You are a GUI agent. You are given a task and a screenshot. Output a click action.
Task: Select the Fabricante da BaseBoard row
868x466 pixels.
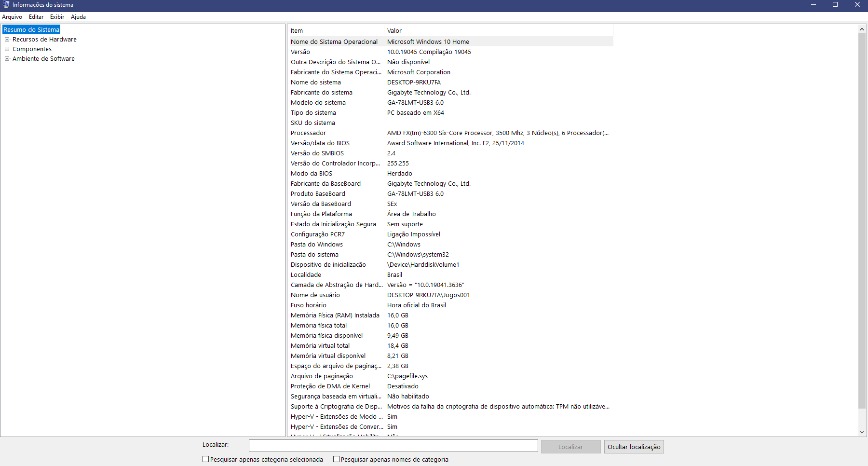(x=450, y=184)
